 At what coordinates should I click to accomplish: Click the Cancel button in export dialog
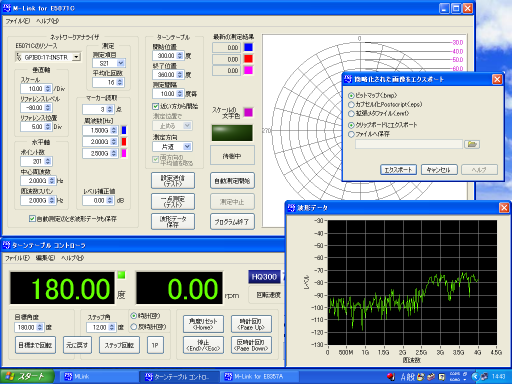click(x=439, y=170)
